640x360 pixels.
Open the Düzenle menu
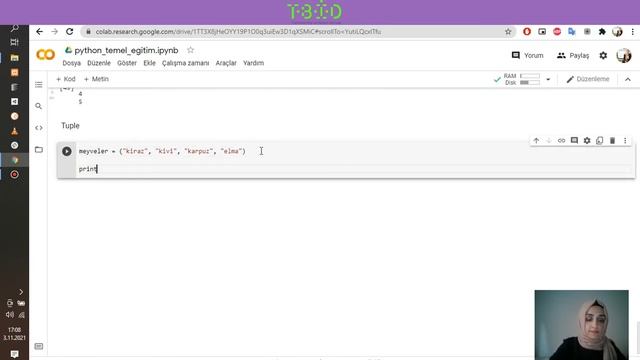99,63
